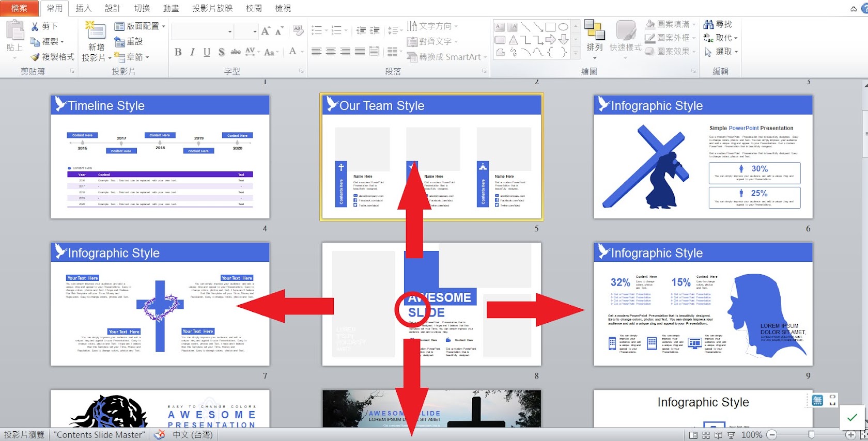Open the Replace (取代) dropdown
Screen dimensions: 868x441
pyautogui.click(x=721, y=38)
